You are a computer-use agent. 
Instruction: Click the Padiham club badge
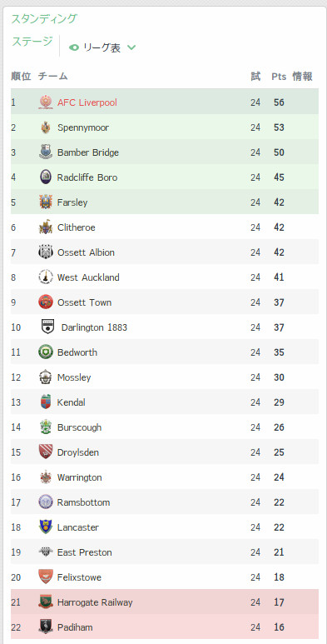click(x=46, y=627)
